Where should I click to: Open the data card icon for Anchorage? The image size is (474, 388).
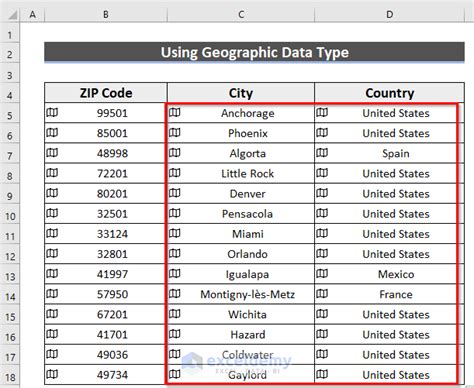(x=174, y=113)
